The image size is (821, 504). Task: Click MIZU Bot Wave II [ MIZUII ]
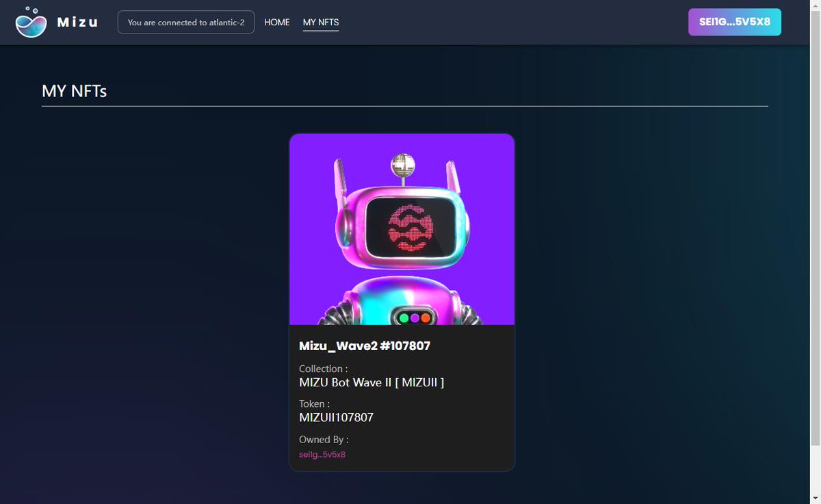tap(372, 382)
